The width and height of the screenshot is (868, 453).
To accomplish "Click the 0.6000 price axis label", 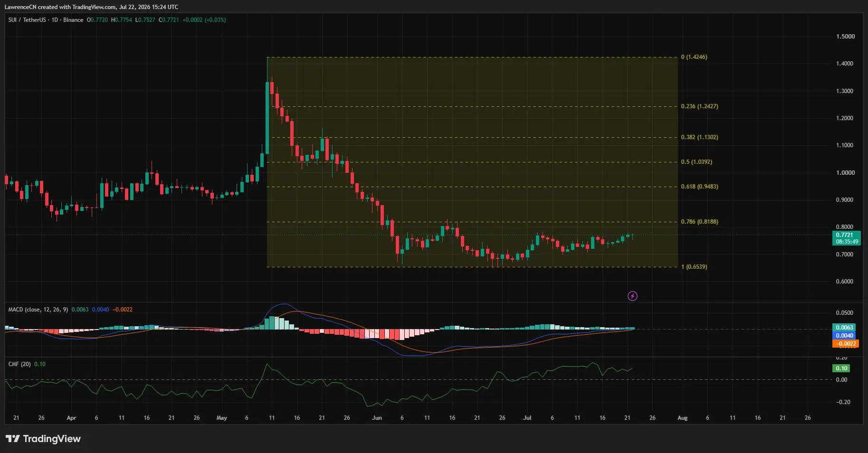I will (844, 282).
